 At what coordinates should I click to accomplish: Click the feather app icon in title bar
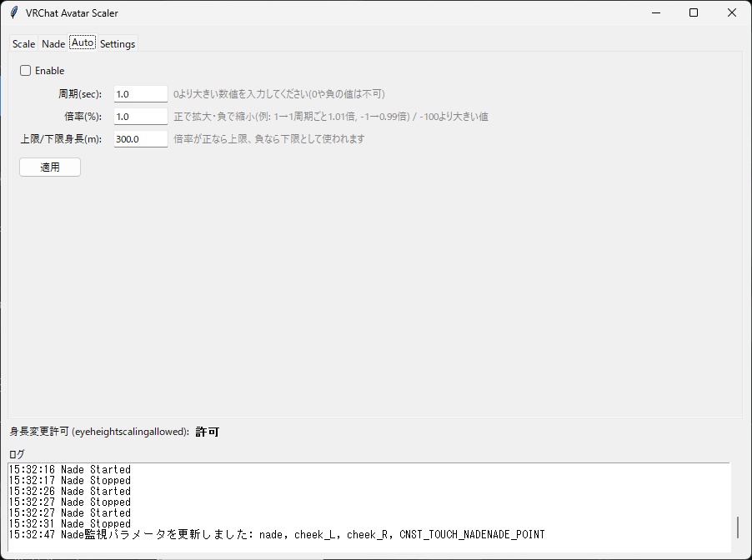point(14,12)
